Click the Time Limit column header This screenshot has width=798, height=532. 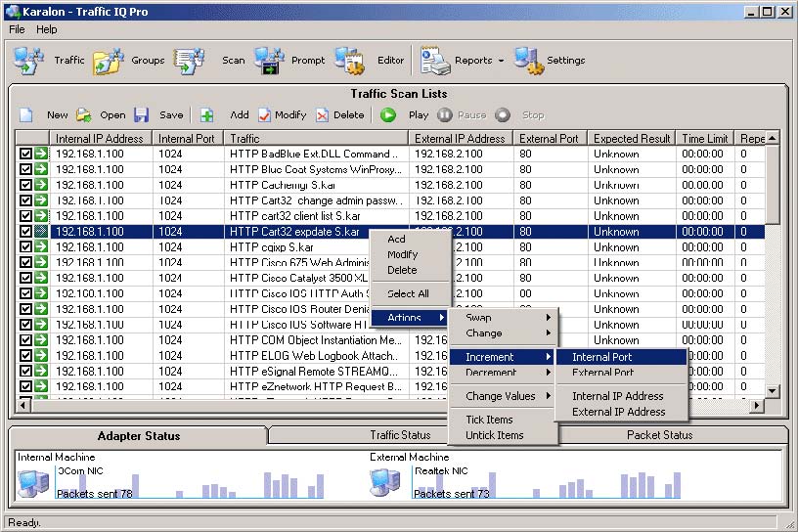tap(705, 139)
